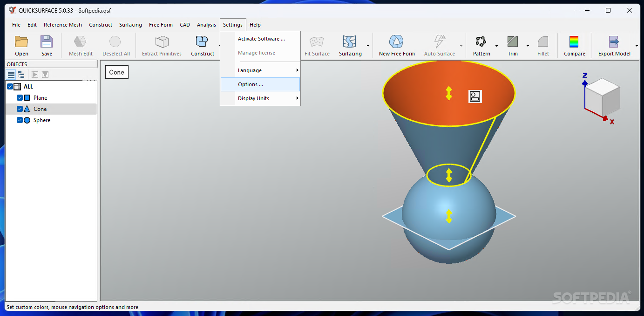Screen dimensions: 644x316
Task: Select Options ... in the Settings menu
Action: point(260,84)
